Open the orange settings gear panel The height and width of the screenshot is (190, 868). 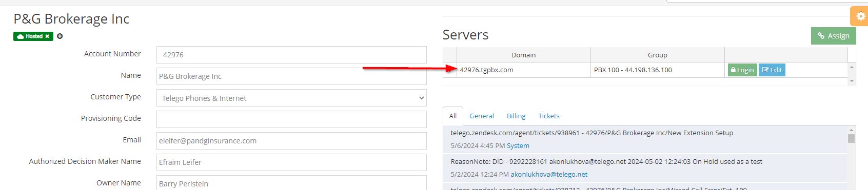pyautogui.click(x=860, y=16)
